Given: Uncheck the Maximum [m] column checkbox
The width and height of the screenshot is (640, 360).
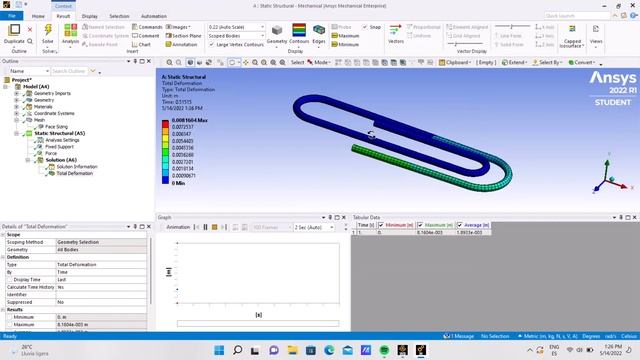Looking at the screenshot, I should pos(420,225).
